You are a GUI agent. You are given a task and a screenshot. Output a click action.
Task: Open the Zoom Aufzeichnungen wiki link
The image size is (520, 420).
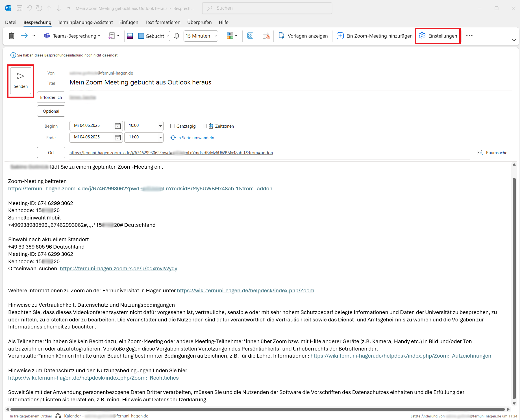[x=401, y=356]
